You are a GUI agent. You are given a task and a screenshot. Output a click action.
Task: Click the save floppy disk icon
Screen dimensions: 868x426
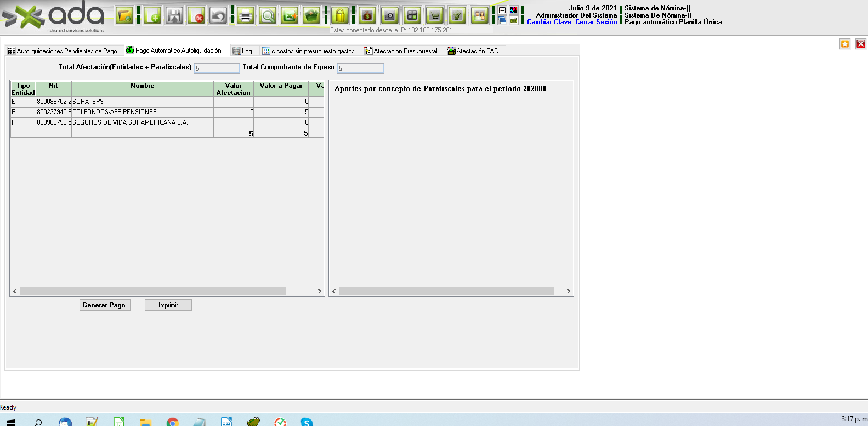174,15
